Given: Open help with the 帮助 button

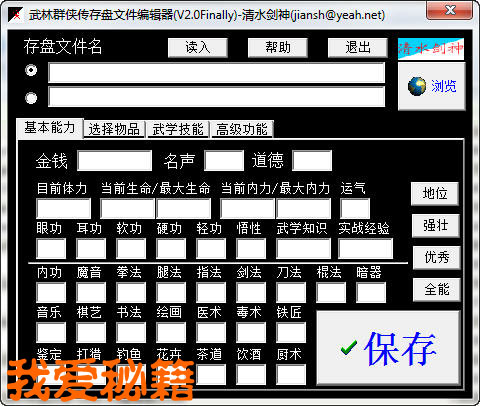Looking at the screenshot, I should point(278,47).
